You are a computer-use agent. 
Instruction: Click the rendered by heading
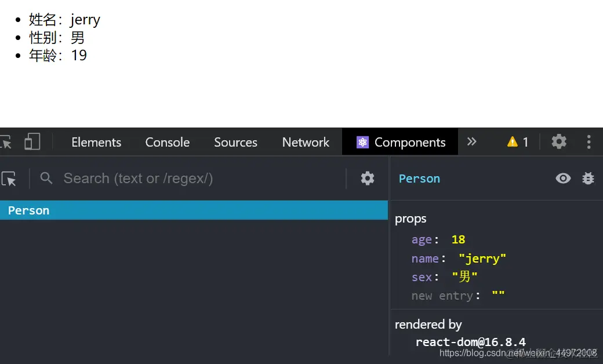(428, 325)
